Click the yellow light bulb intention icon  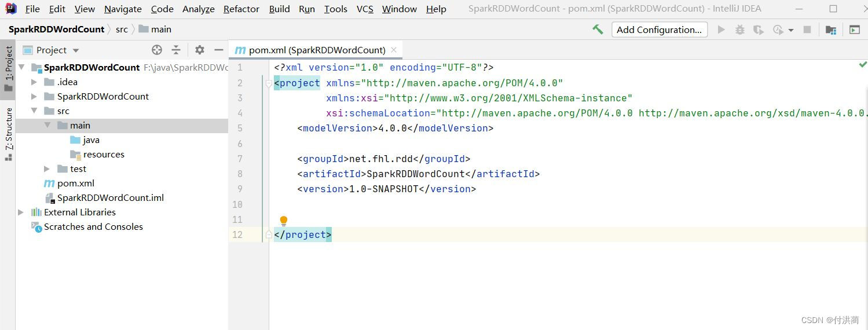tap(284, 221)
